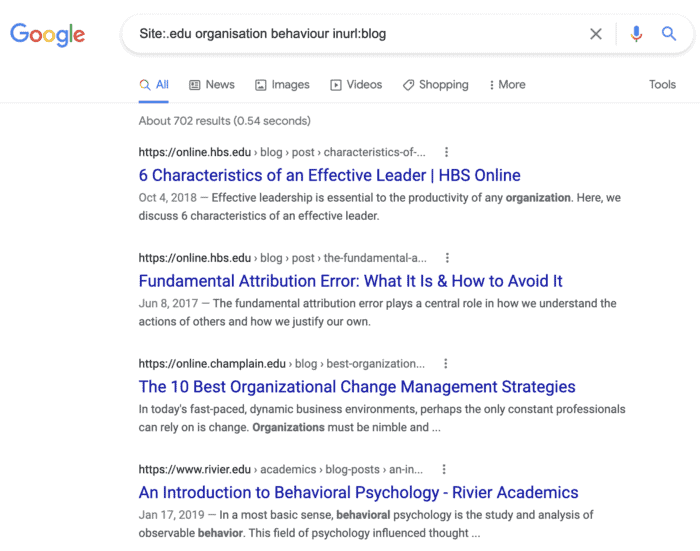This screenshot has height=551, width=700.
Task: Expand the More search categories menu
Action: click(508, 85)
